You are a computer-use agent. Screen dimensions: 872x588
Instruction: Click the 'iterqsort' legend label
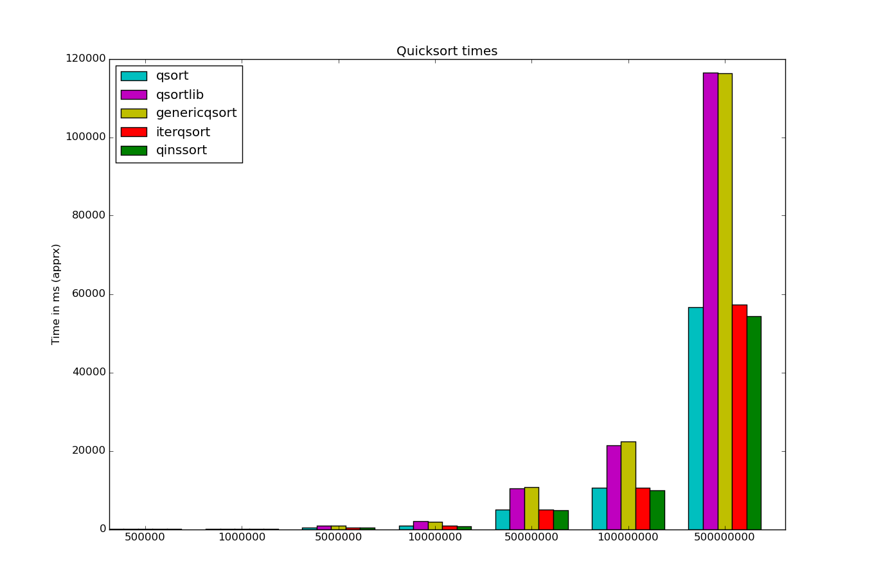tap(183, 132)
